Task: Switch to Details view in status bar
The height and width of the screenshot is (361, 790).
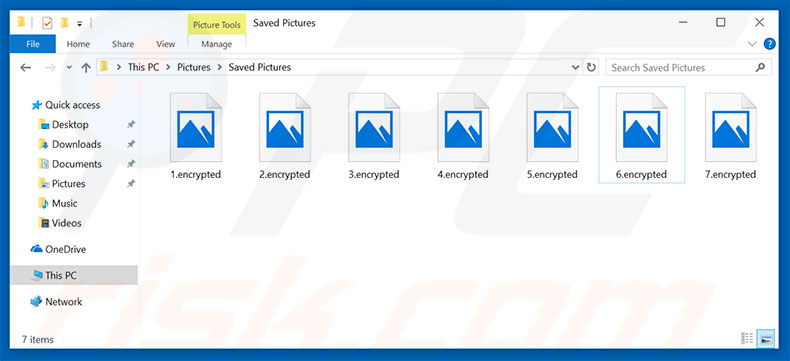Action: [x=747, y=338]
